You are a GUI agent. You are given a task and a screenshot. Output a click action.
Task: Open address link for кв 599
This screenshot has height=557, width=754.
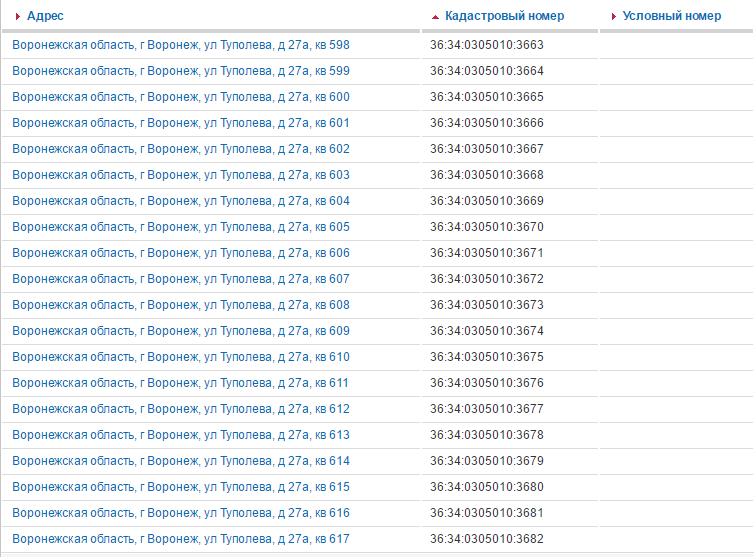pyautogui.click(x=181, y=71)
